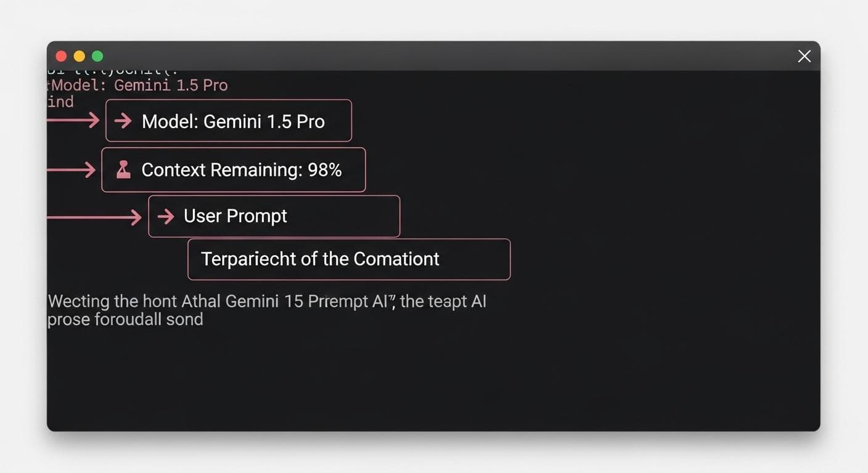Click the yellow minimize traffic light
This screenshot has width=868, height=473.
click(x=79, y=55)
